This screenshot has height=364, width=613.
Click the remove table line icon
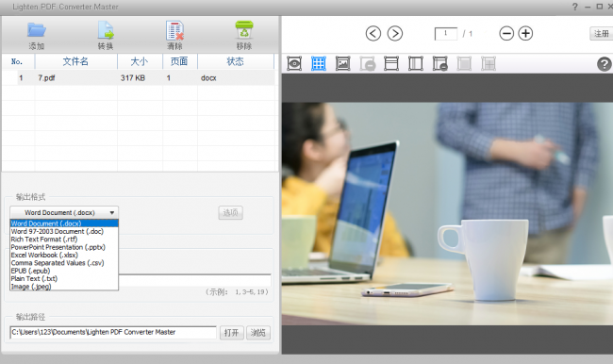pos(440,64)
